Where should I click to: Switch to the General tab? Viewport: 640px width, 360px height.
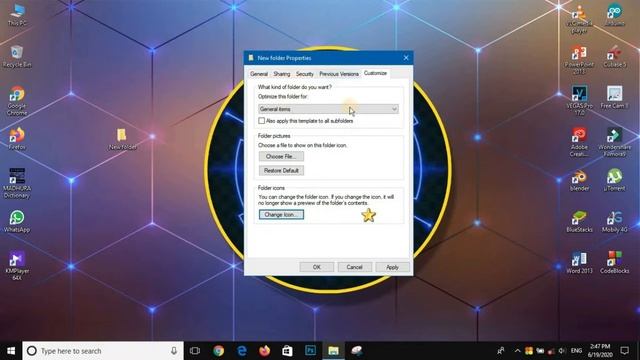coord(259,74)
